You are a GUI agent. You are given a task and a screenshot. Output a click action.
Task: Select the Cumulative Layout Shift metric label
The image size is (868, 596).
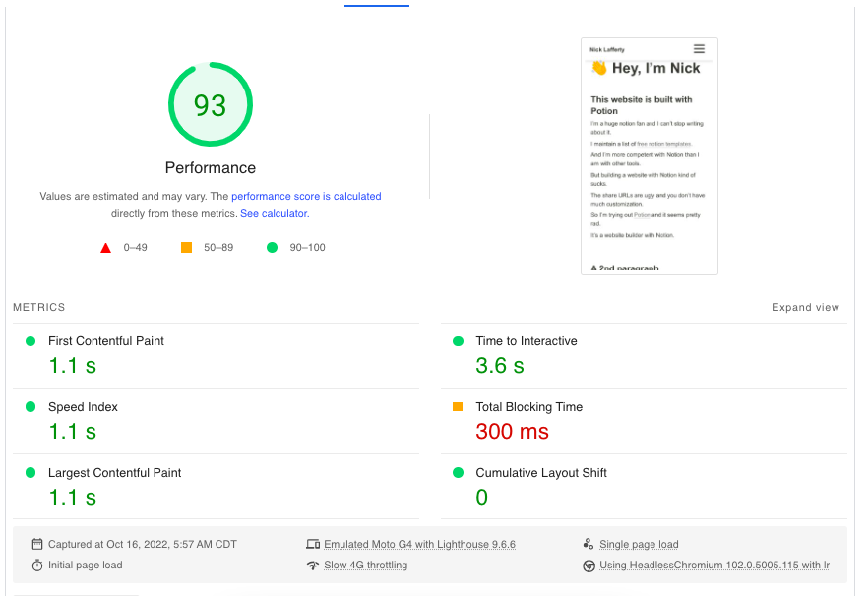point(541,473)
